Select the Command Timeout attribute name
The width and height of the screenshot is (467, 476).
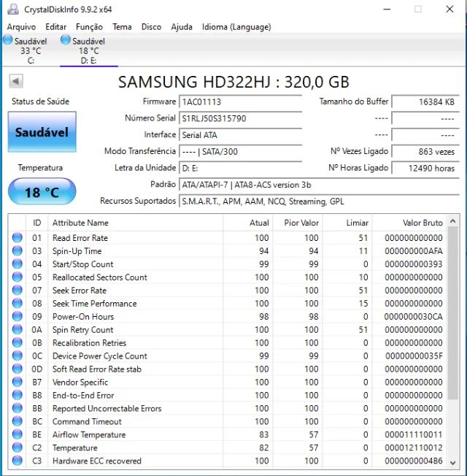coord(87,422)
